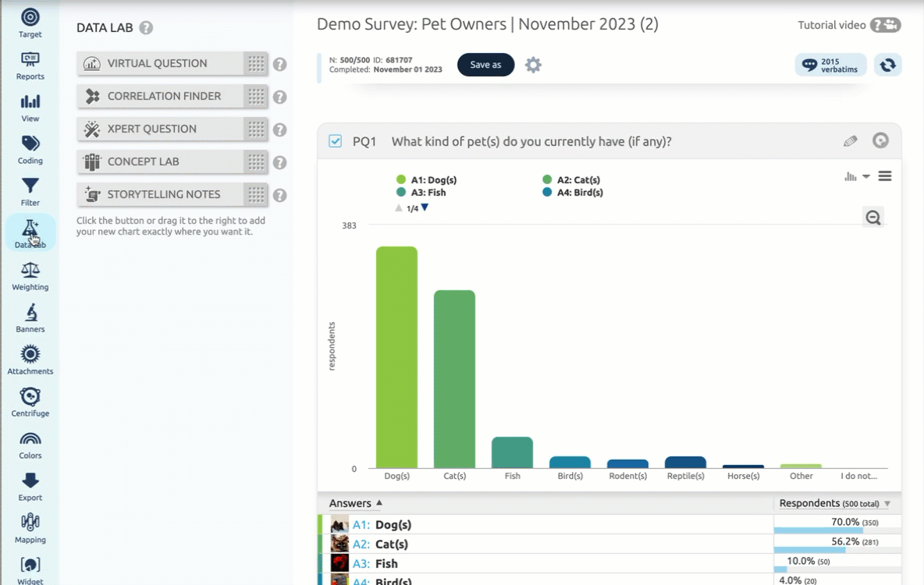Click the settings gear next to Save as

[x=533, y=65]
